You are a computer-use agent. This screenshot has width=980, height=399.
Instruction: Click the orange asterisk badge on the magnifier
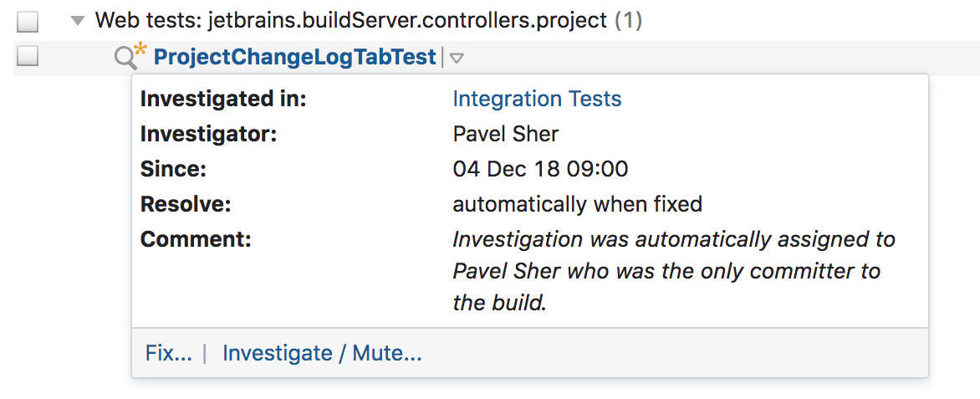(x=141, y=50)
